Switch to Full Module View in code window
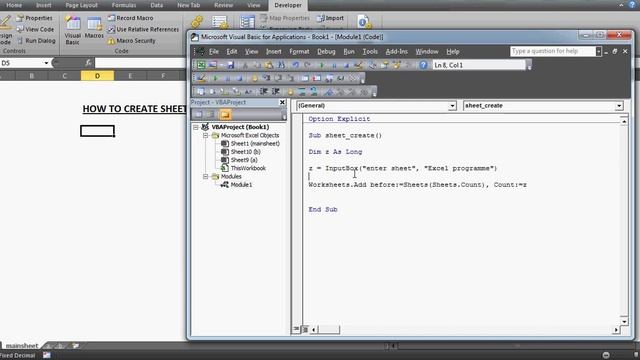 click(x=304, y=329)
